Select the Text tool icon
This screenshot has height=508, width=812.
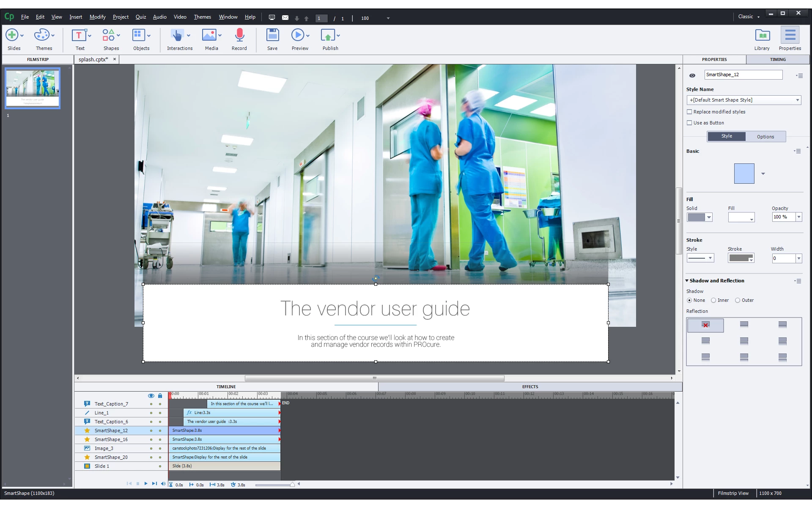pyautogui.click(x=79, y=35)
